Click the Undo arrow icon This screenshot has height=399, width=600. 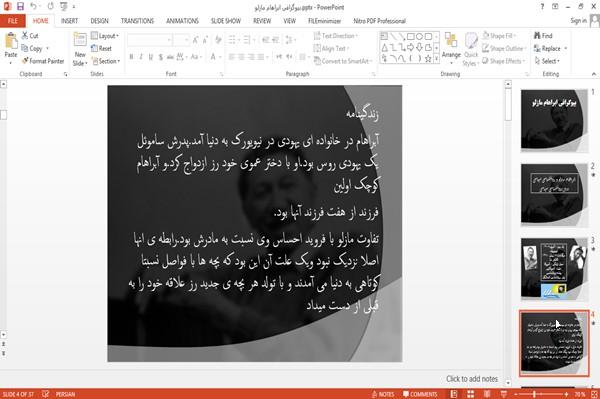click(34, 7)
